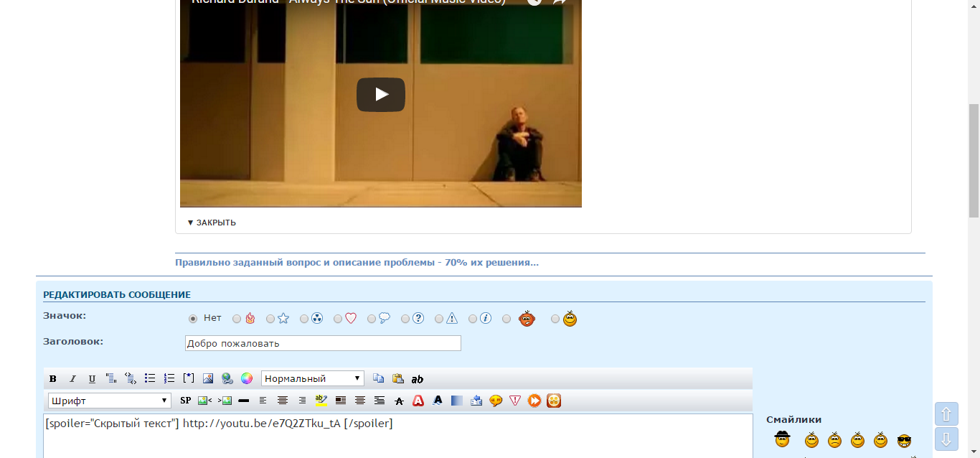The width and height of the screenshot is (980, 458).
Task: Insert the sunglasses smiley
Action: coord(904,440)
